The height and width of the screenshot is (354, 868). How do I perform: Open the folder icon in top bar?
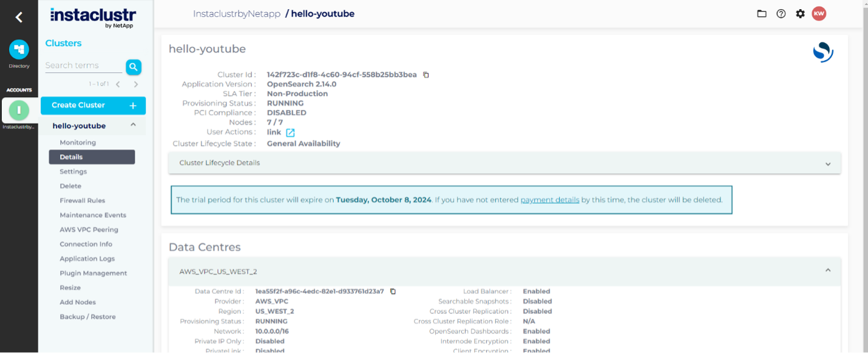(x=762, y=13)
